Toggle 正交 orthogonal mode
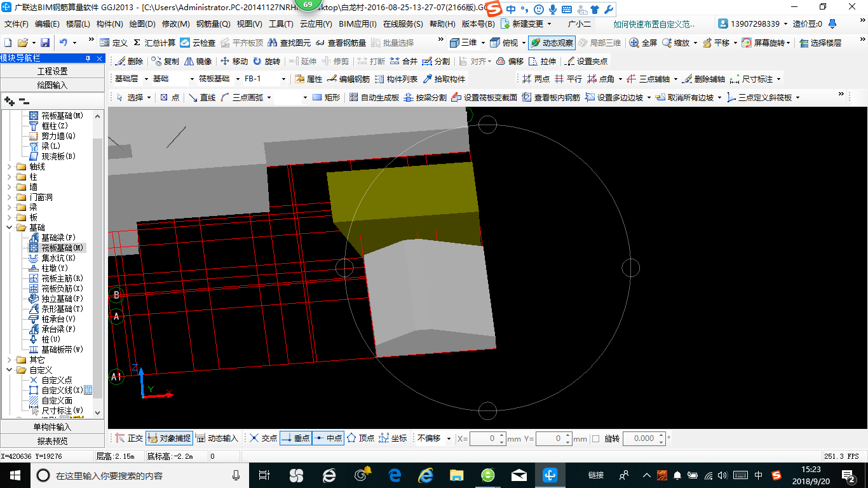868x488 pixels. (129, 438)
